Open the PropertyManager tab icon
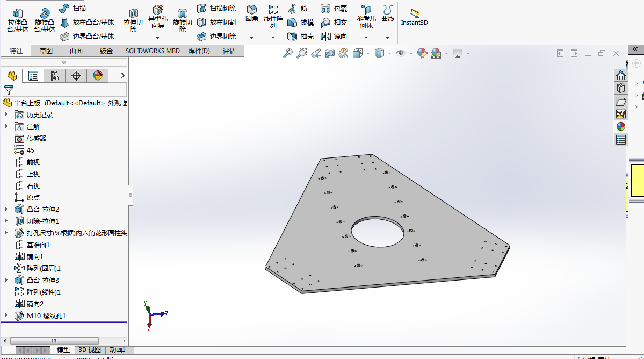Image resolution: width=644 pixels, height=359 pixels. point(33,76)
